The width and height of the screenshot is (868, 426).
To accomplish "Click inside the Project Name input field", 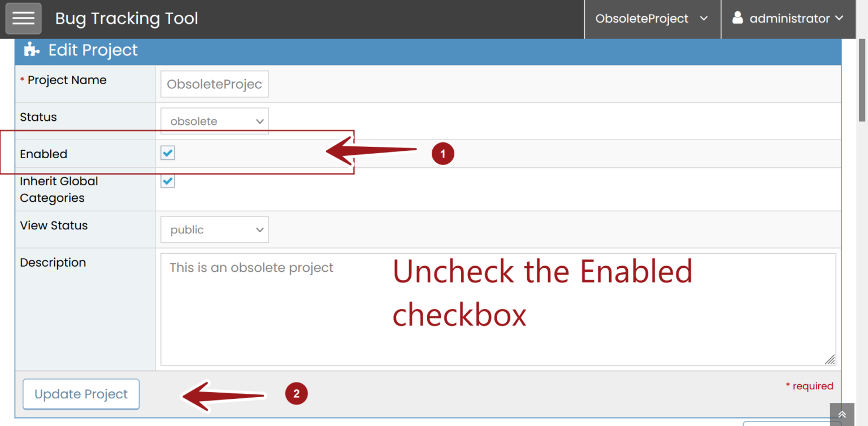I will (214, 84).
